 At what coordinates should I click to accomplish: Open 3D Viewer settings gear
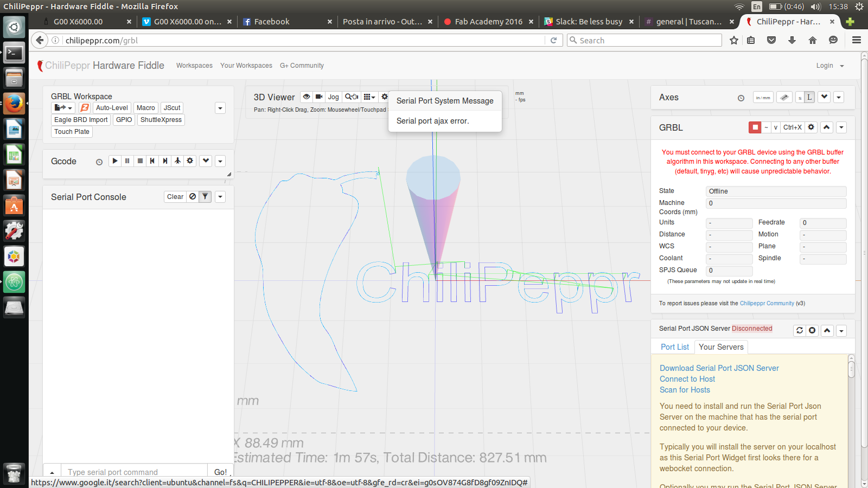[384, 97]
